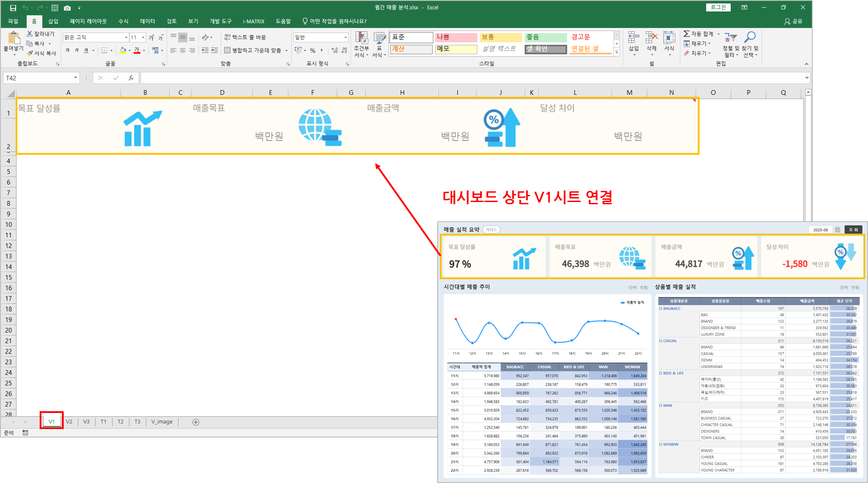Open the font name dropdown (맑은 고딕)
Screen dimensions: 868x483
(x=126, y=37)
